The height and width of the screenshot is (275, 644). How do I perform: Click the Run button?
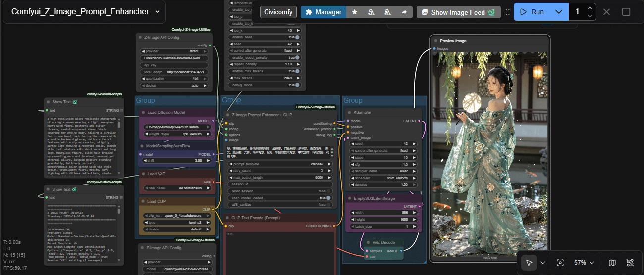533,12
